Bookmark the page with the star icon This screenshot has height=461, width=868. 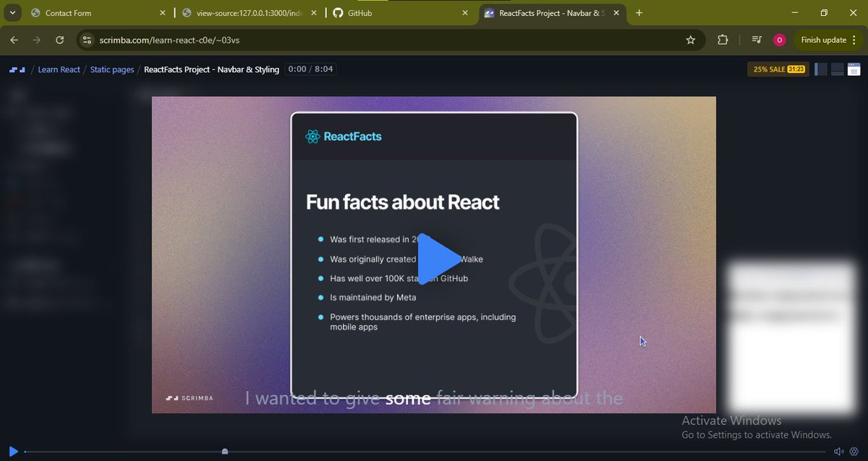tap(691, 40)
